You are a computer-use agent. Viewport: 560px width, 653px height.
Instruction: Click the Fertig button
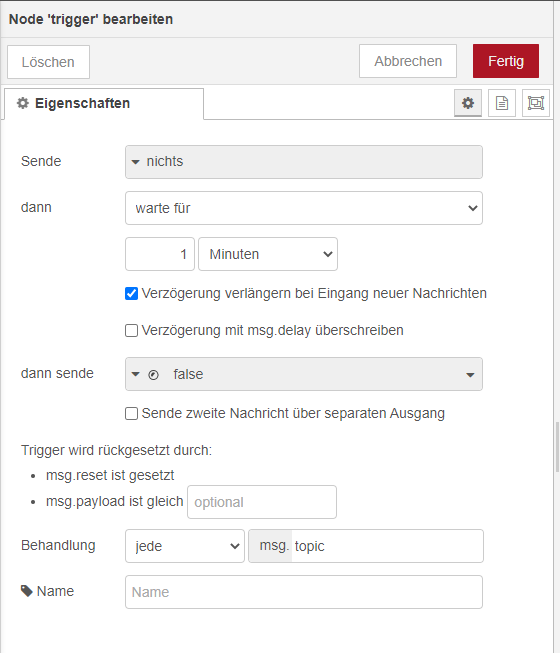[505, 61]
